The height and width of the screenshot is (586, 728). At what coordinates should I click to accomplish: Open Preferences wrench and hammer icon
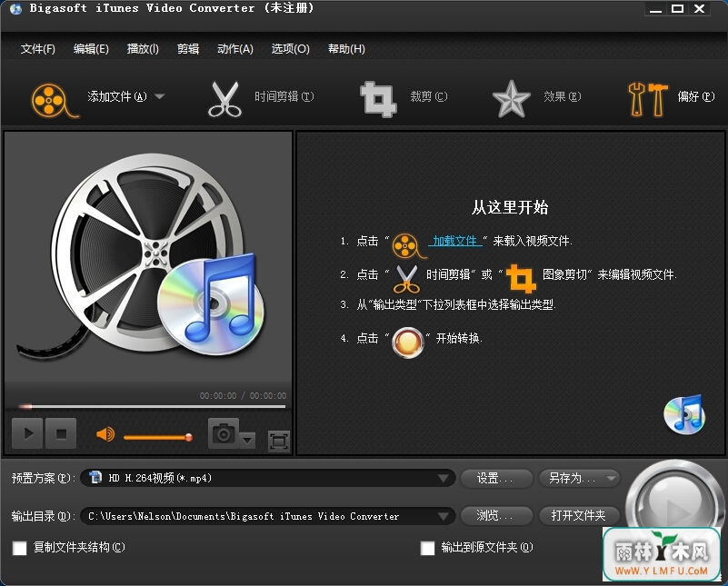point(648,99)
